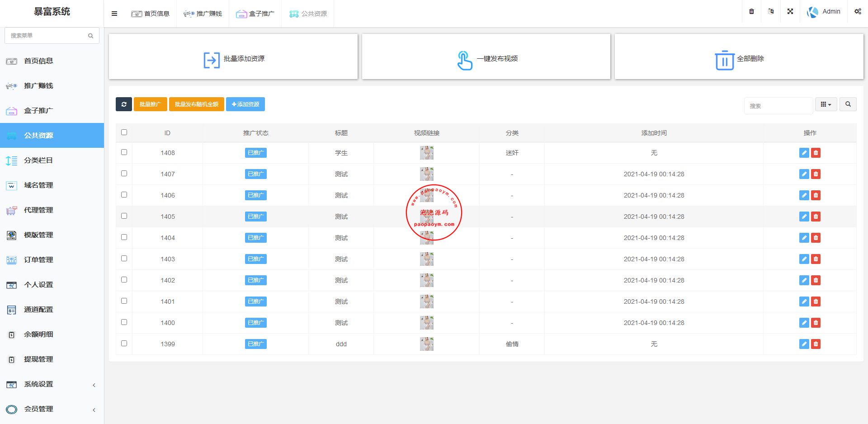Open the settings gears icon top-right
Image resolution: width=868 pixels, height=424 pixels.
pyautogui.click(x=858, y=11)
